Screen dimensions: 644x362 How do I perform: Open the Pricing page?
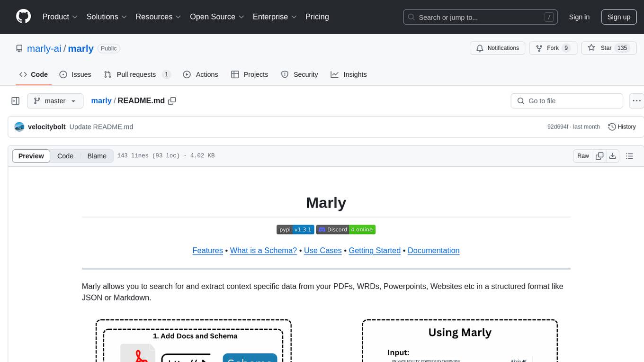click(317, 17)
